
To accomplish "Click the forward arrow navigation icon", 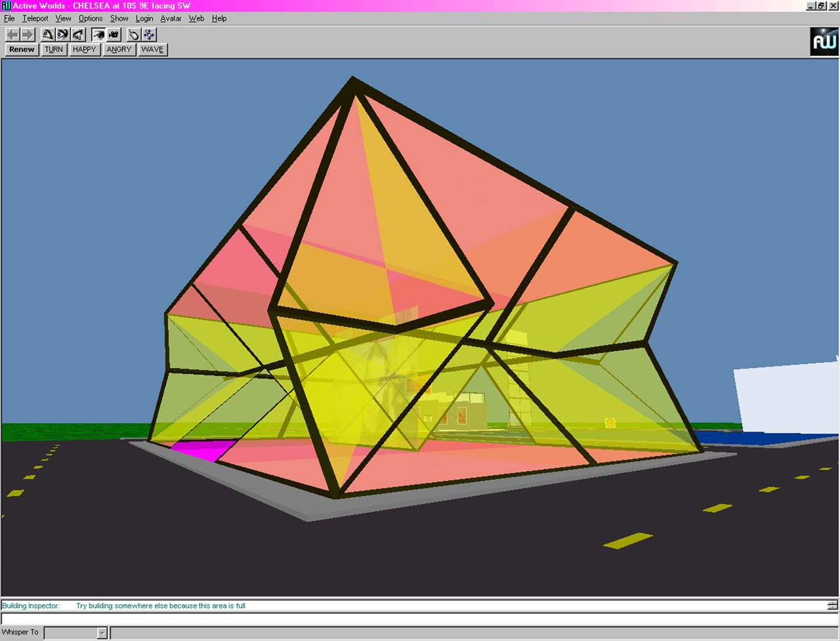I will [28, 35].
